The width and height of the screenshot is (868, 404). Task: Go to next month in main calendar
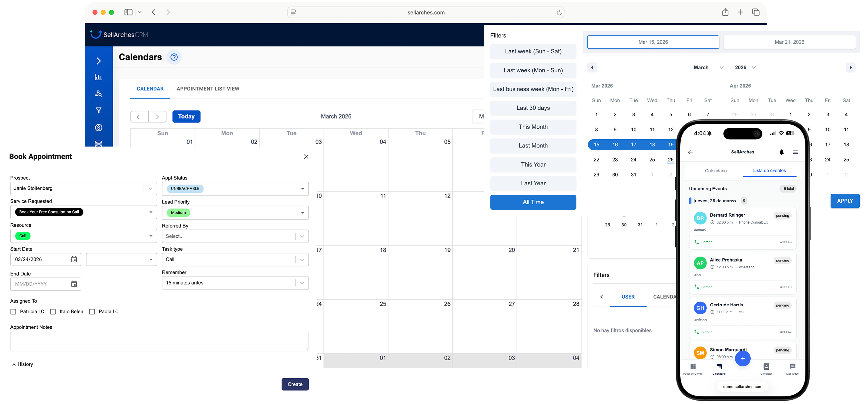157,117
